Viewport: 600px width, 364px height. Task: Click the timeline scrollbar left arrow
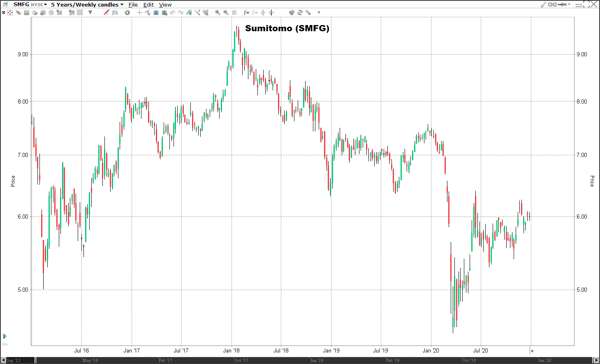[3, 360]
